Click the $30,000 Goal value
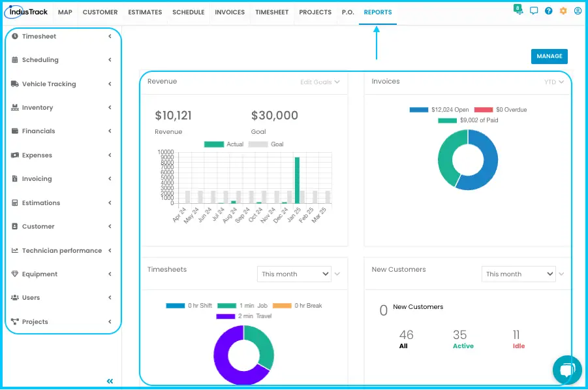 pyautogui.click(x=275, y=116)
